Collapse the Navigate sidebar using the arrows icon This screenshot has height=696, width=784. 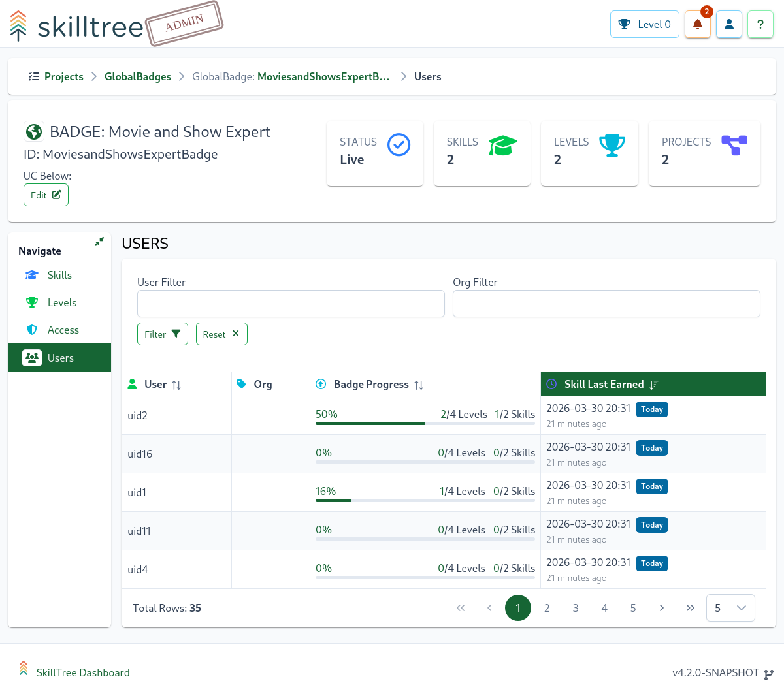point(99,242)
